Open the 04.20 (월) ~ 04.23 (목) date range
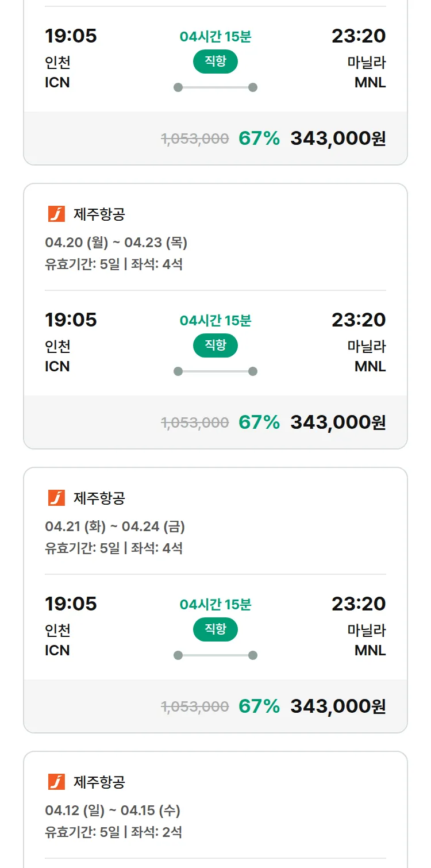Screen dimensions: 431x868 tap(116, 243)
